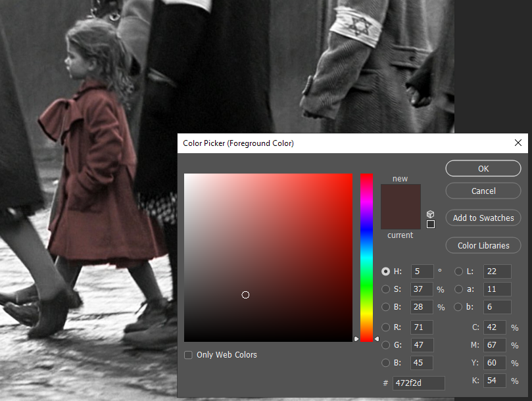Image resolution: width=532 pixels, height=401 pixels.
Task: Click the vertical hue spectrum slider
Action: point(366,258)
